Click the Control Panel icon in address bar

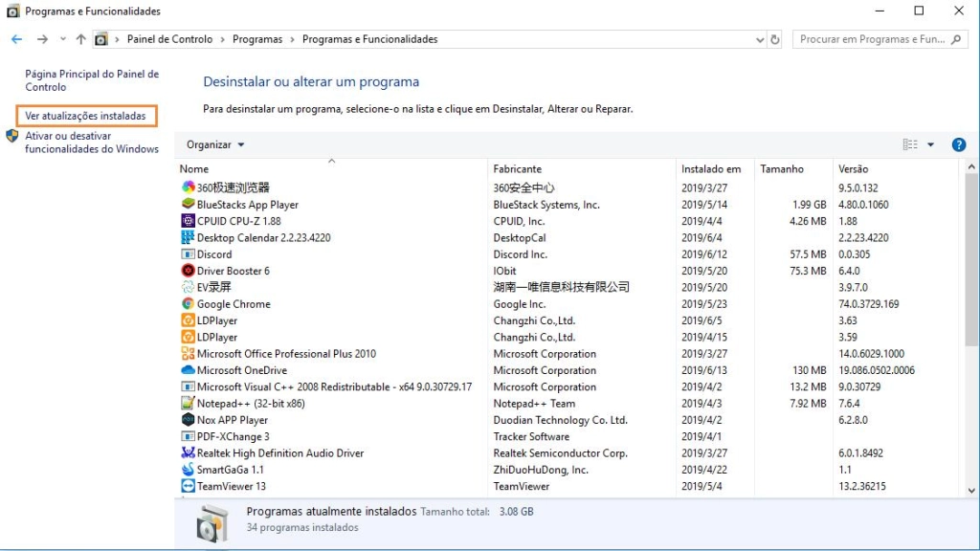(x=100, y=39)
